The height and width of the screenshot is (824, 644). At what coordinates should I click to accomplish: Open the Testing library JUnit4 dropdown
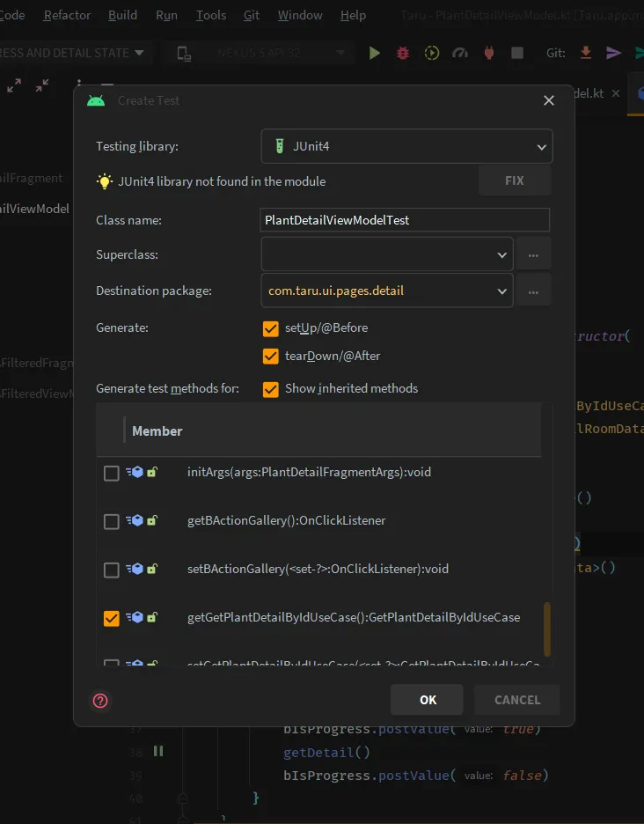(406, 146)
